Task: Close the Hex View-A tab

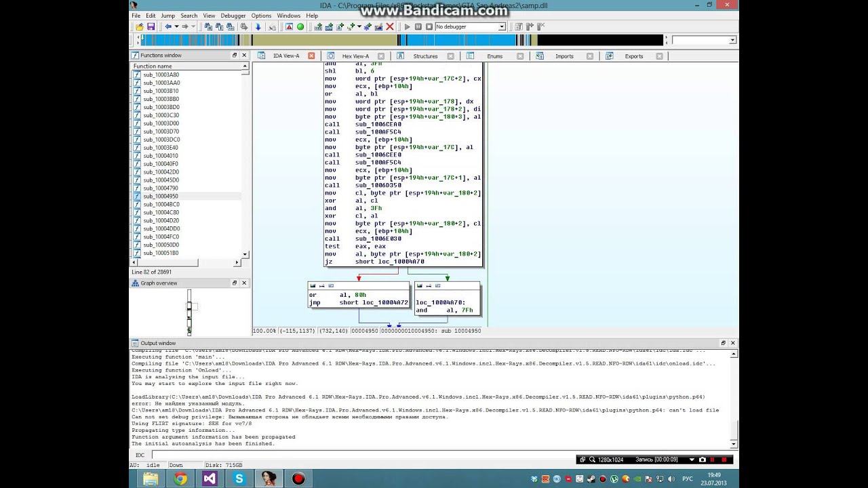Action: pyautogui.click(x=381, y=56)
